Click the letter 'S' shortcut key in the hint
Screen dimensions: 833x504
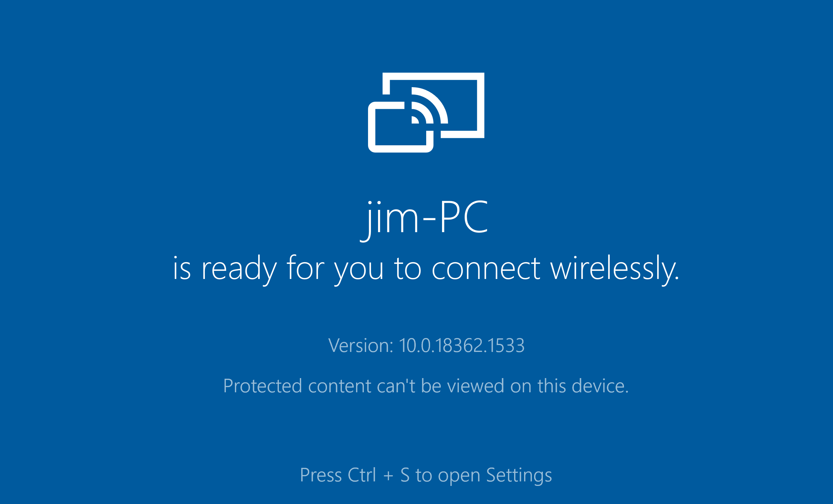[x=405, y=475]
